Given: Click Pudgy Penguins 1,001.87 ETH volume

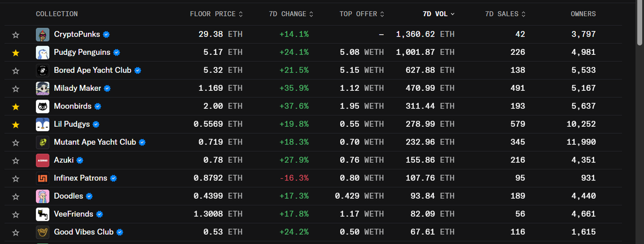Looking at the screenshot, I should [x=425, y=53].
